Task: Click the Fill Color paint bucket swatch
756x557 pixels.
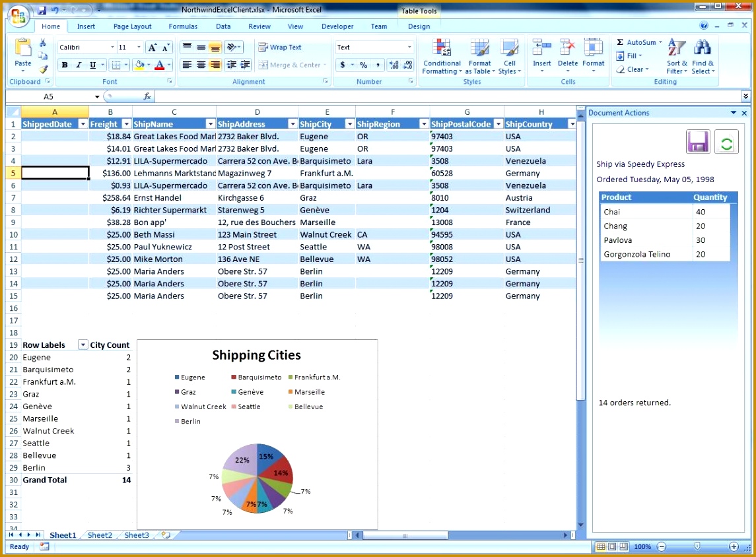Action: coord(139,65)
